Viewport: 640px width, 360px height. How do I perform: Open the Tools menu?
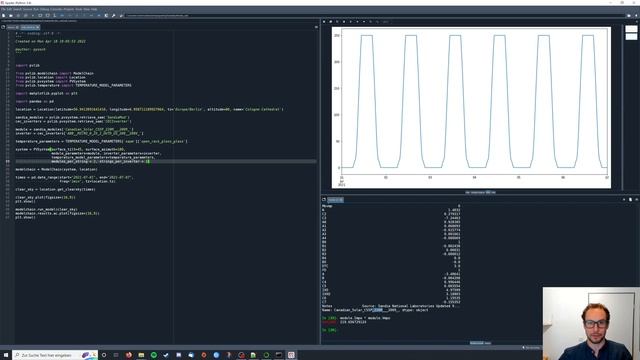(x=78, y=9)
